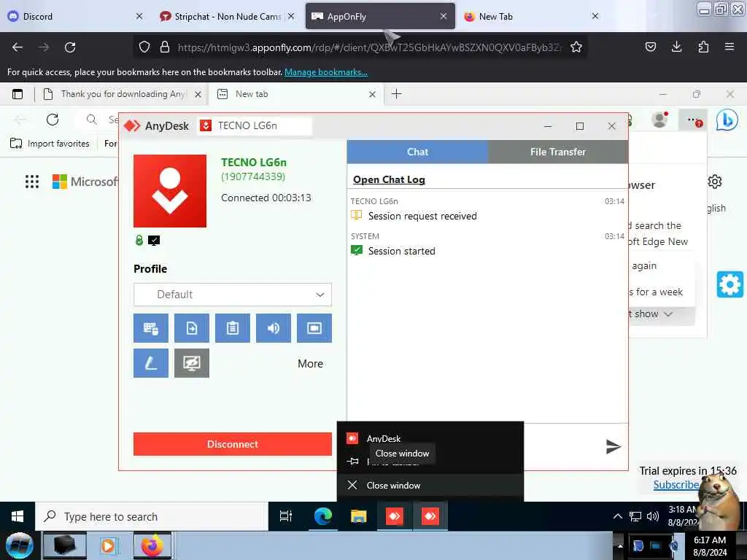Open the Bing sidebar icon in Edge
The height and width of the screenshot is (560, 747).
coord(727,120)
